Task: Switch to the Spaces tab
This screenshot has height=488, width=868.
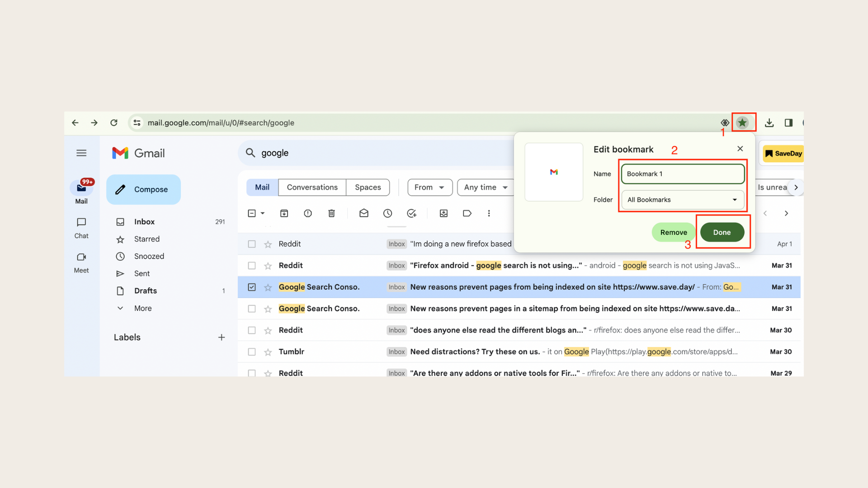Action: [368, 188]
